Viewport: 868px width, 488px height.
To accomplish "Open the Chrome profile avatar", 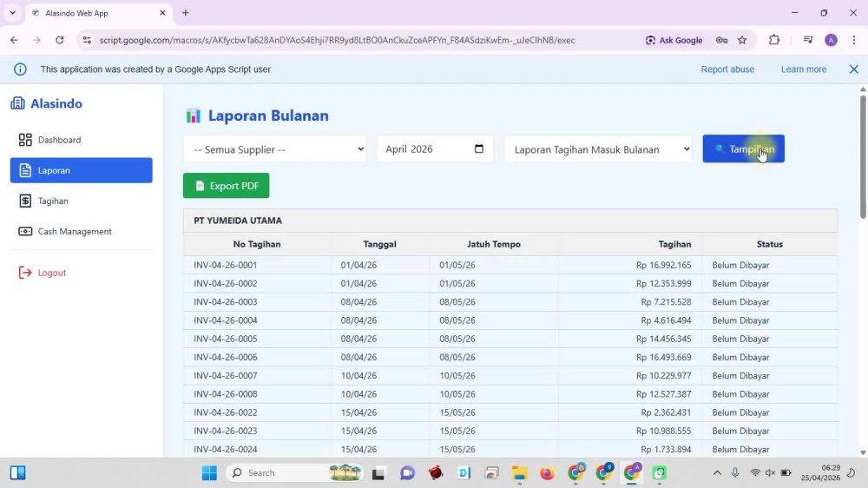I will pos(831,40).
